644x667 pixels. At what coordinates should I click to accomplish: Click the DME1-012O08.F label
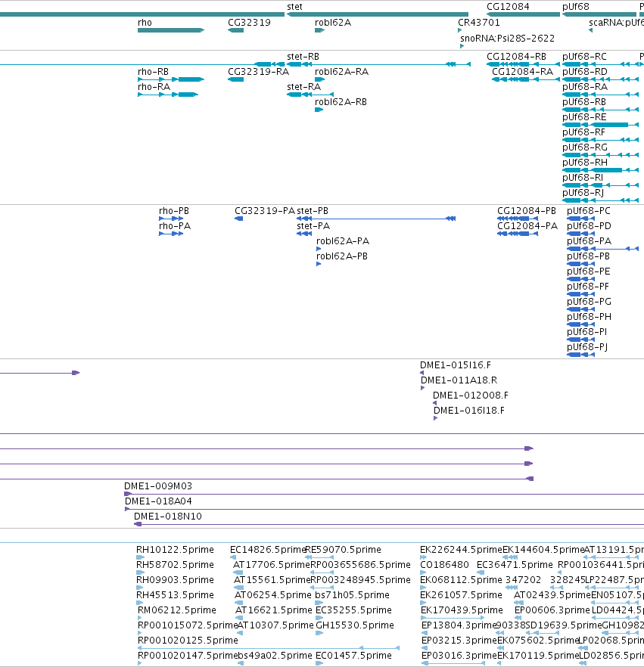[471, 396]
